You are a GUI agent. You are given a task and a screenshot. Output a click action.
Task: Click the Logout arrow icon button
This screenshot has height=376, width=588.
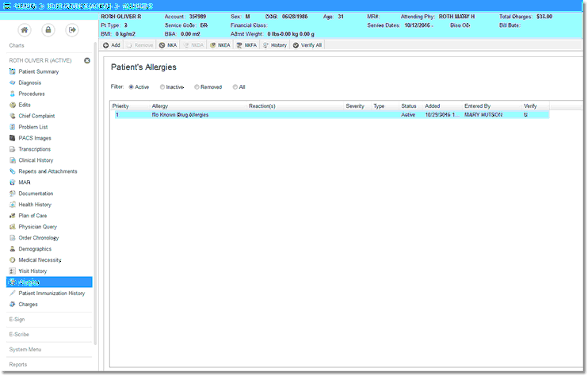click(x=72, y=30)
